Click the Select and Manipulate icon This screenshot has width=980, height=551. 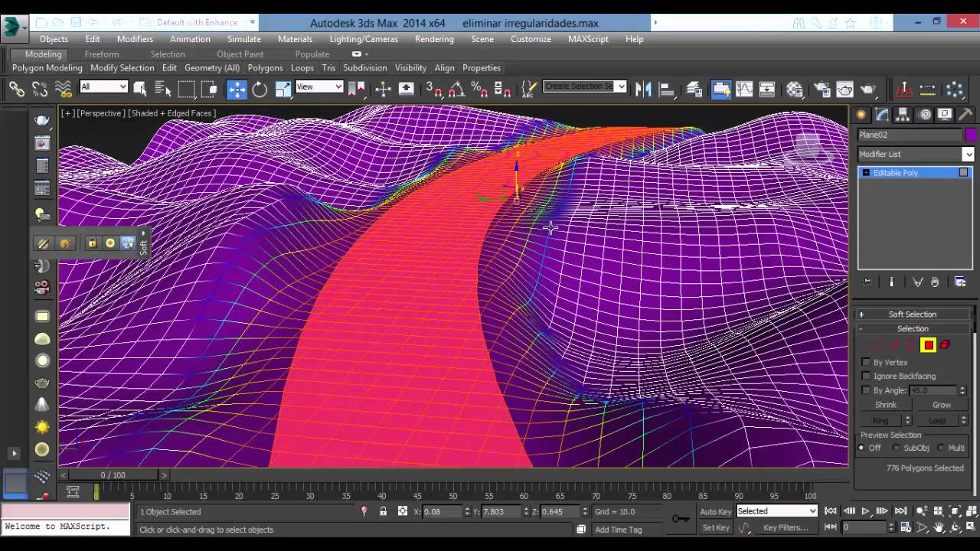point(383,90)
